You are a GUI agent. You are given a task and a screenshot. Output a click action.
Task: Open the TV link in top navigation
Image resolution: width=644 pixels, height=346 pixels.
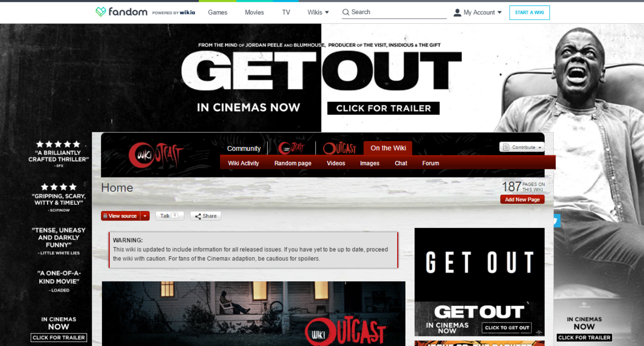click(286, 12)
